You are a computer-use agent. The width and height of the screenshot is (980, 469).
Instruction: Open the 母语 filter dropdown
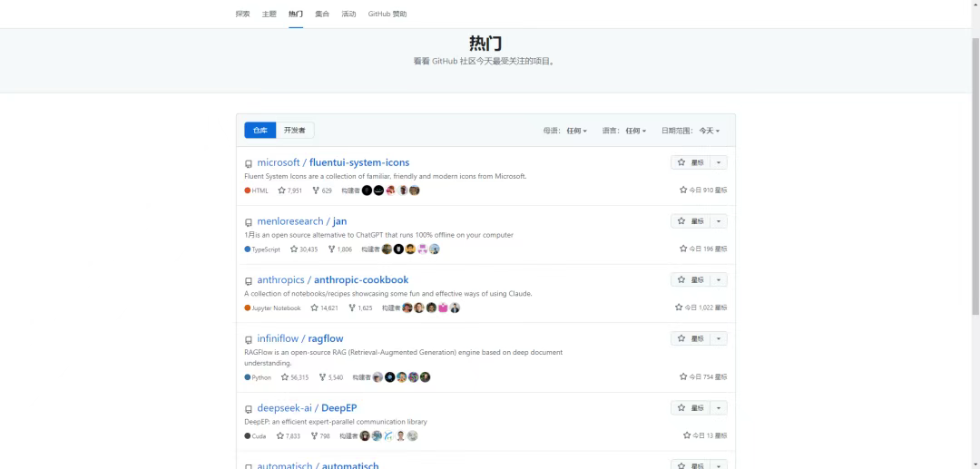click(x=565, y=131)
